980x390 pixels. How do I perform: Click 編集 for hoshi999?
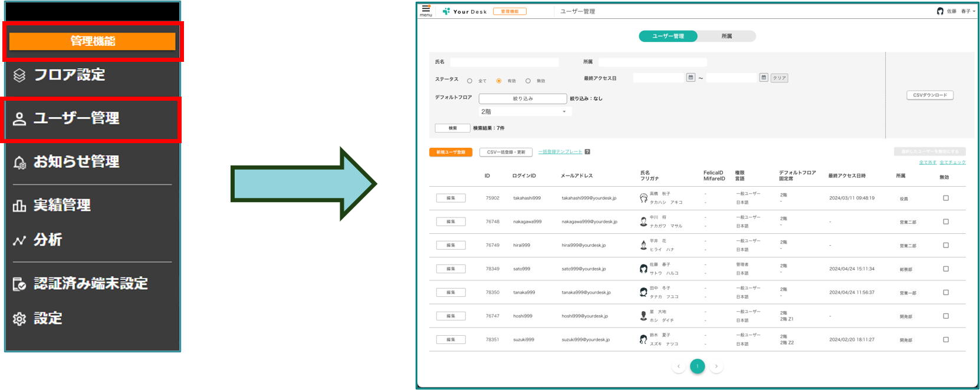click(x=450, y=316)
